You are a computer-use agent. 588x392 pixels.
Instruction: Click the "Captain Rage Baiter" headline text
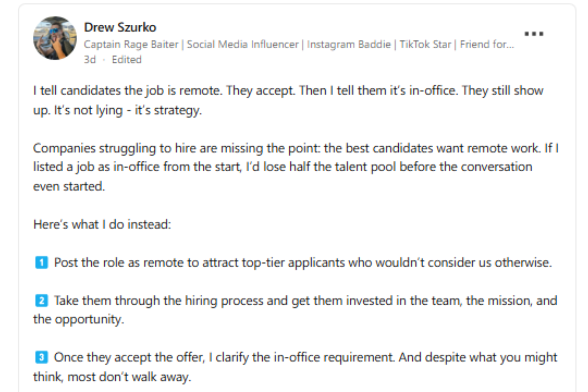tap(131, 44)
